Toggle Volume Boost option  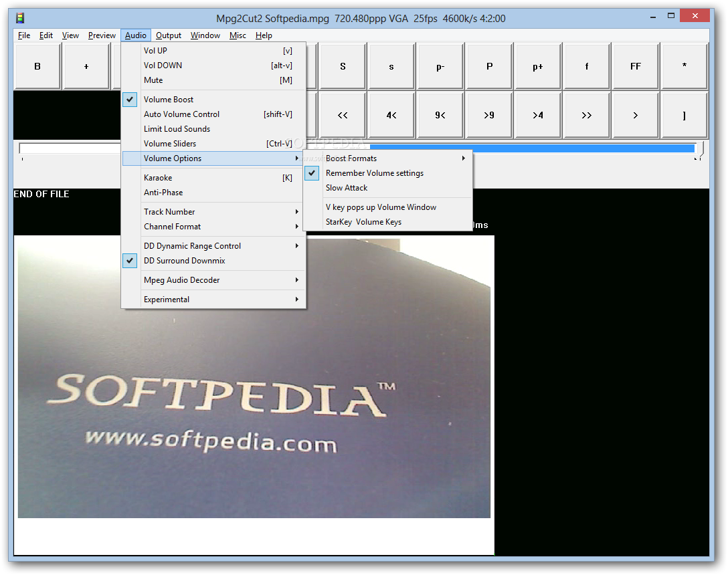click(x=213, y=100)
